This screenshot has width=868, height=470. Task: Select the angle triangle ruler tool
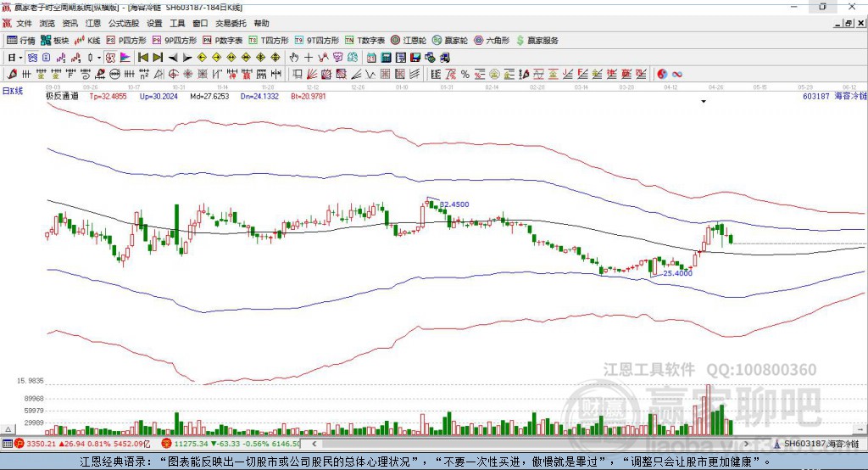159,74
